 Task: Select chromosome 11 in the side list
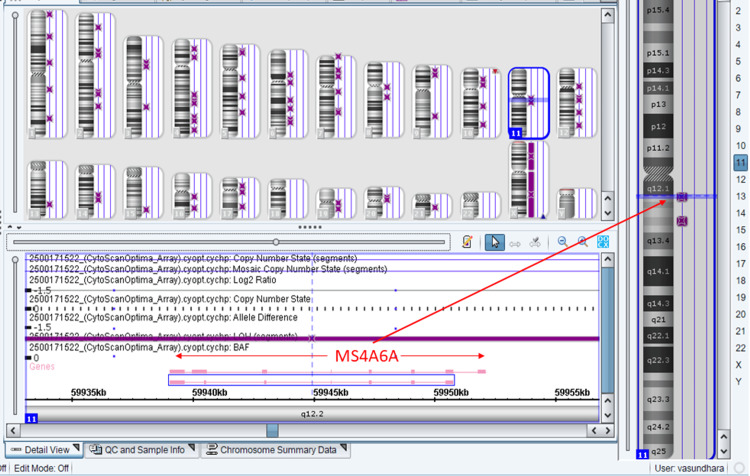pos(740,163)
